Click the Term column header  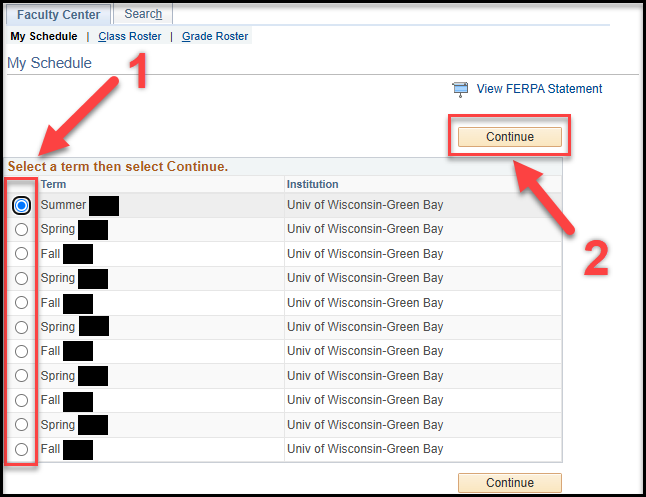pyautogui.click(x=54, y=185)
